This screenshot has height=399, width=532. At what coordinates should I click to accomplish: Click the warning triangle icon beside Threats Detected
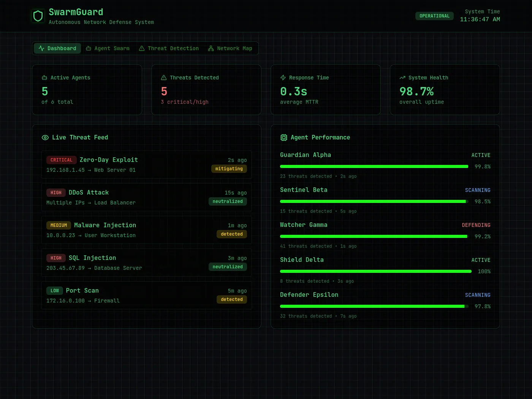[x=164, y=78]
